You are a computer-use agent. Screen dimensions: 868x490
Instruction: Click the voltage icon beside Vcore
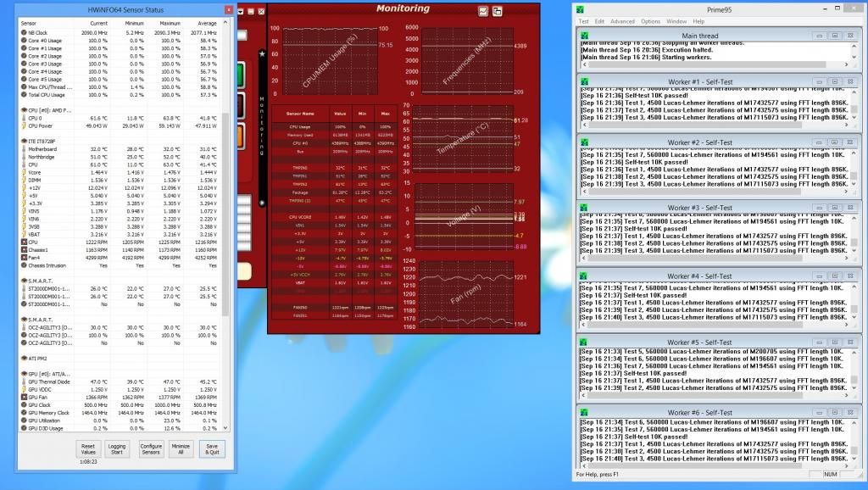[24, 172]
